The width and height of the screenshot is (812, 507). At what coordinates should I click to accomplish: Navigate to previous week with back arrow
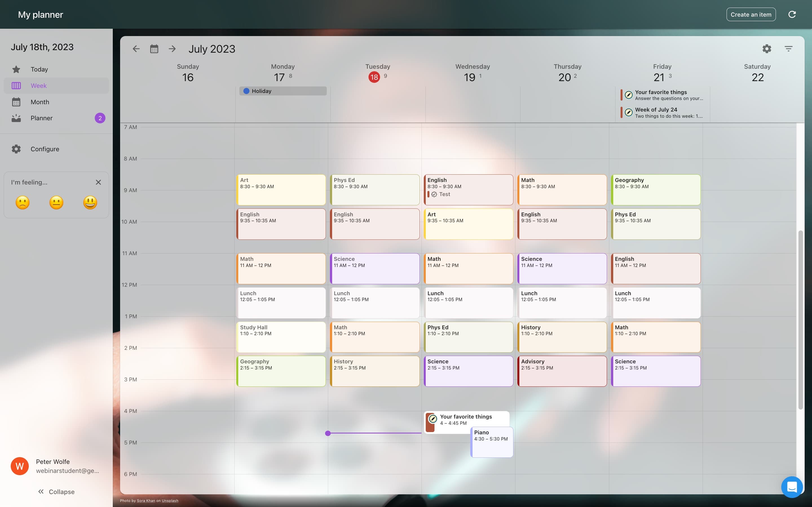click(136, 48)
